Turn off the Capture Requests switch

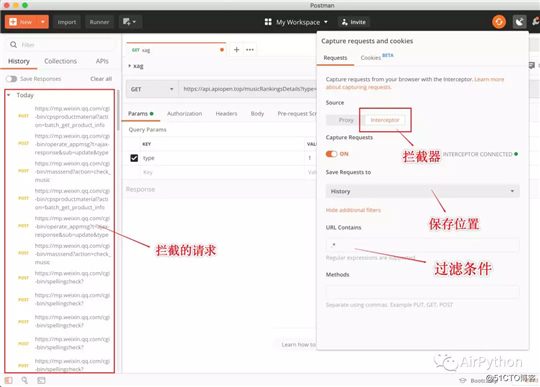pos(331,154)
